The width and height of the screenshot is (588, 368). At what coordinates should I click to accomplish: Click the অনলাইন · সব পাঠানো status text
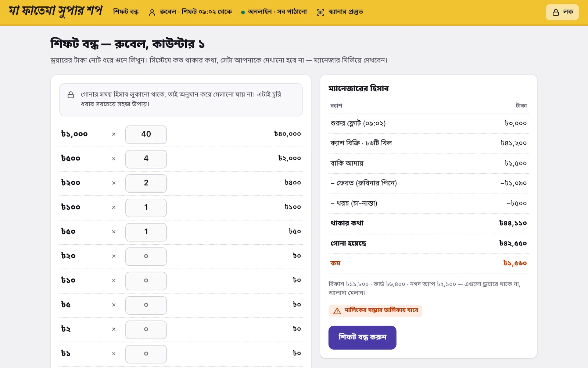point(277,12)
